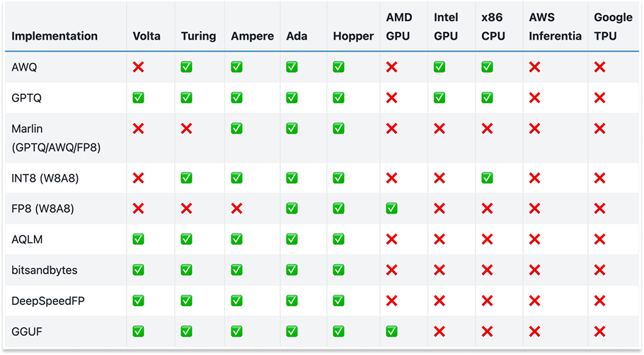Screen dimensions: 644x355
Task: Select the bitsandbytes row label
Action: pyautogui.click(x=45, y=270)
